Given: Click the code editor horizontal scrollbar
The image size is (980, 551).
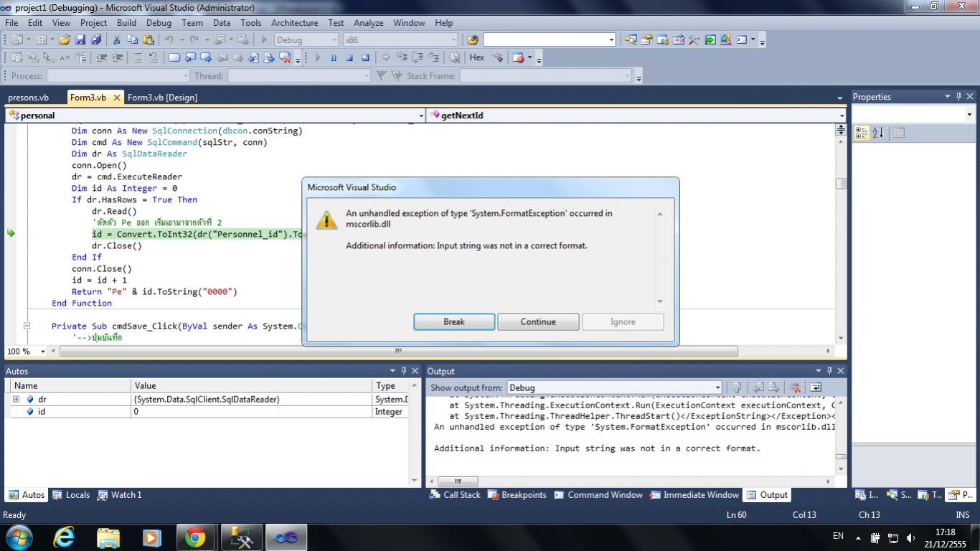Looking at the screenshot, I should pyautogui.click(x=399, y=351).
